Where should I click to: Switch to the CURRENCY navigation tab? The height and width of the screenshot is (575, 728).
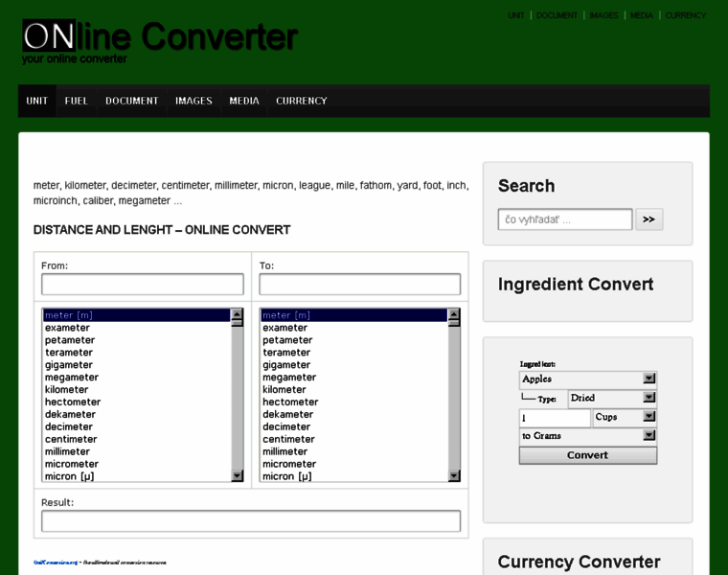(x=301, y=101)
